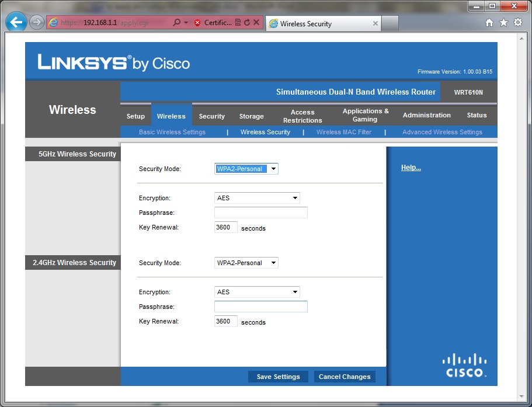
Task: Click the Certific... error label
Action: 218,23
